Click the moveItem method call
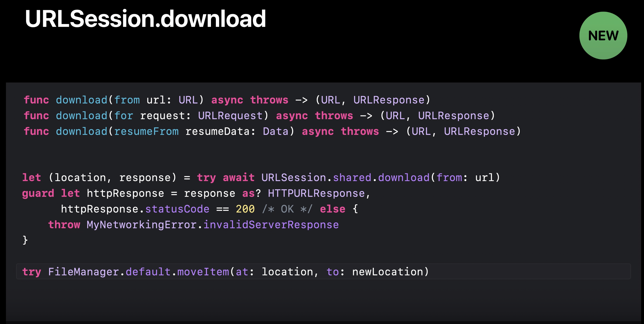 pos(203,272)
